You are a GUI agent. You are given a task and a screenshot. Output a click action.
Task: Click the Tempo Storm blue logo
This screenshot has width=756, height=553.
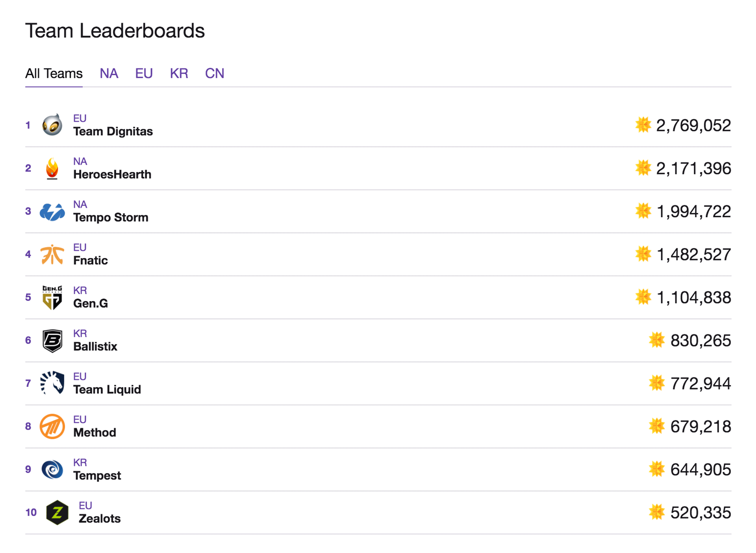52,212
